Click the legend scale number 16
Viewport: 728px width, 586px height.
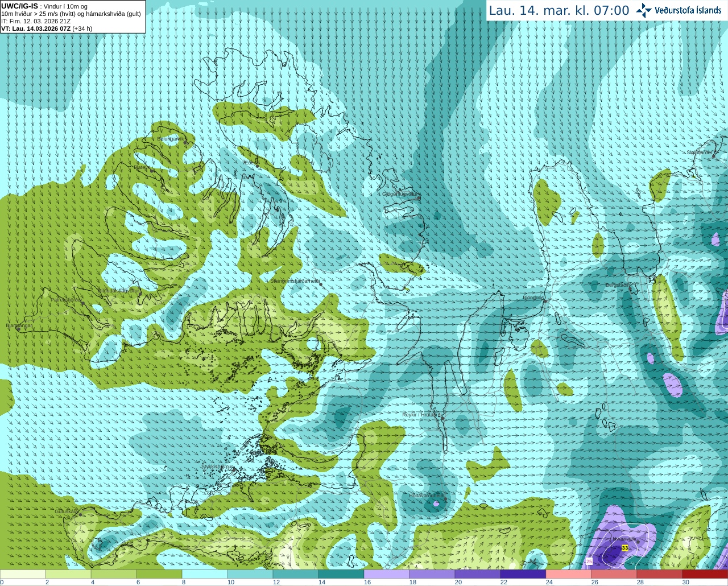[367, 582]
